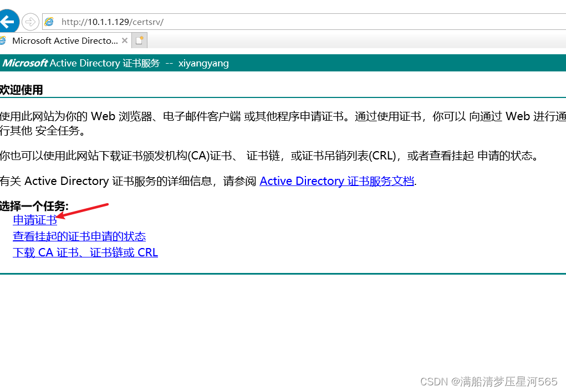
Task: Open the Active Directory 证书服务文档 link
Action: (x=337, y=181)
